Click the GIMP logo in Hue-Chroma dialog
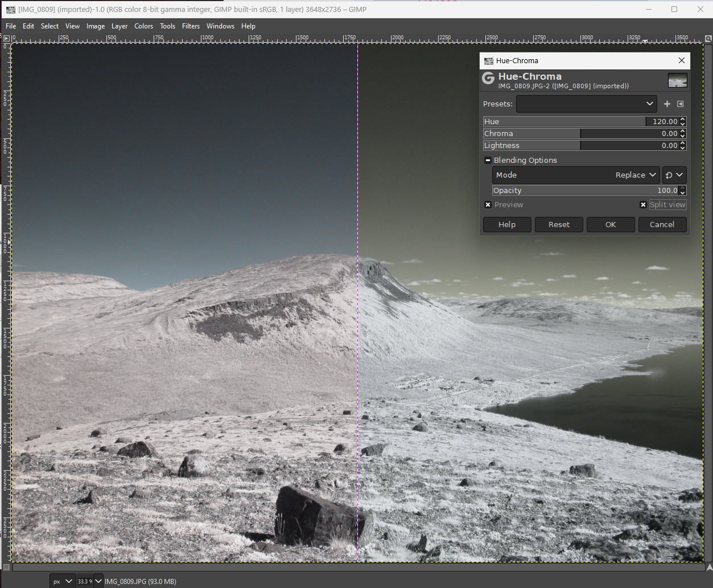The width and height of the screenshot is (713, 588). click(488, 79)
